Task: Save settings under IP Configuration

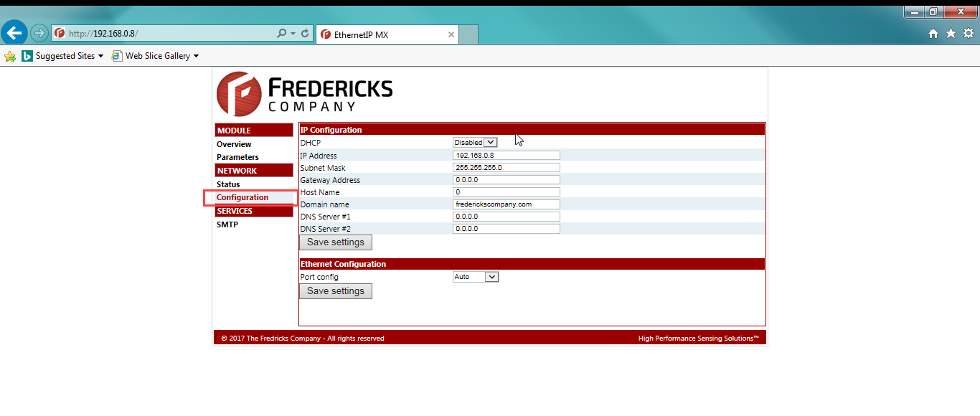Action: coord(336,242)
